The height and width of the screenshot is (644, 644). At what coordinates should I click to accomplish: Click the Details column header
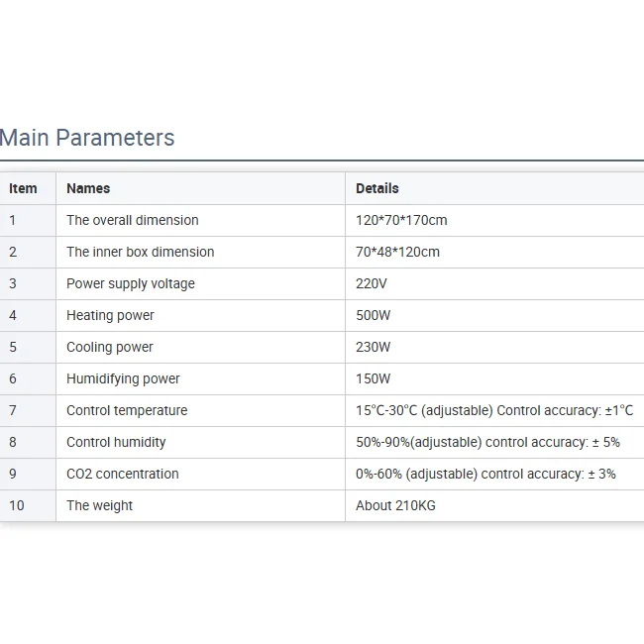click(x=377, y=188)
